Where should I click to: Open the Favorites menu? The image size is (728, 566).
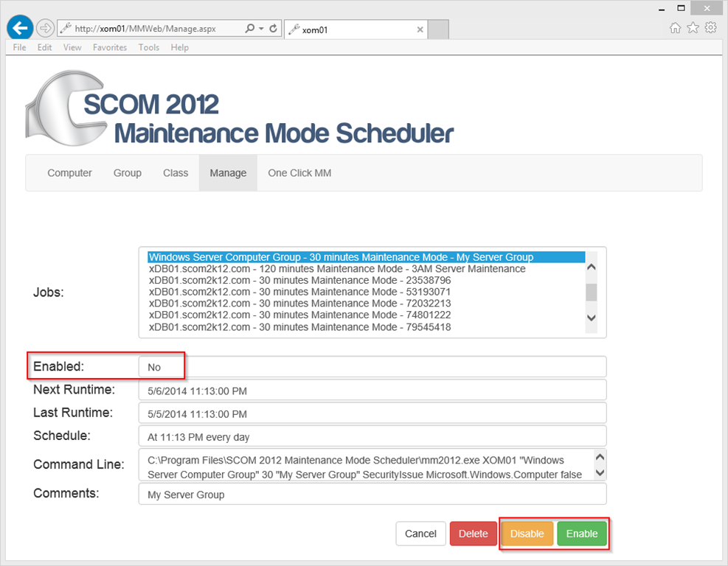point(110,47)
